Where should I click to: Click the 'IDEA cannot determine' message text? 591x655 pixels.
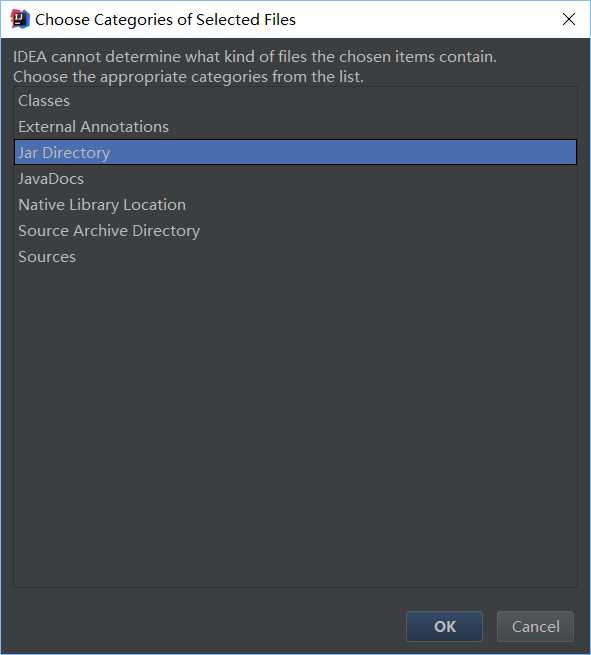255,56
